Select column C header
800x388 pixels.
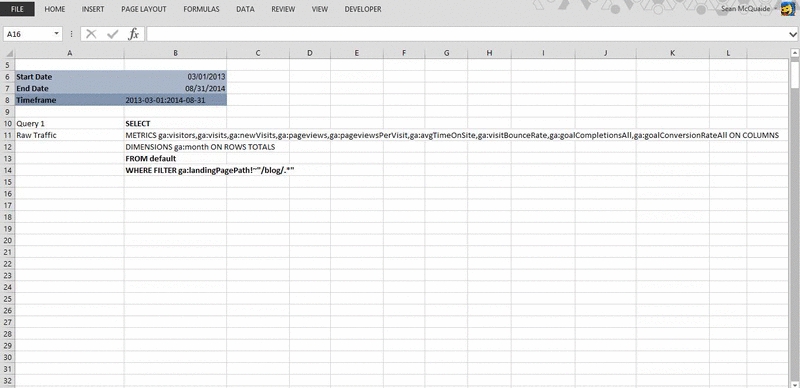pyautogui.click(x=258, y=53)
